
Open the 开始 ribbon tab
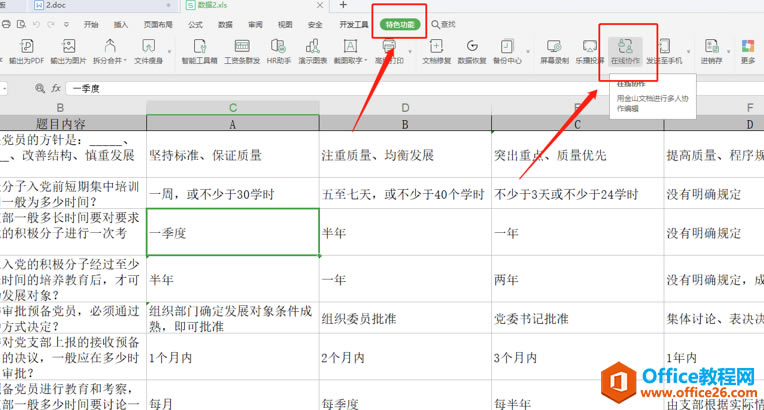pyautogui.click(x=91, y=24)
